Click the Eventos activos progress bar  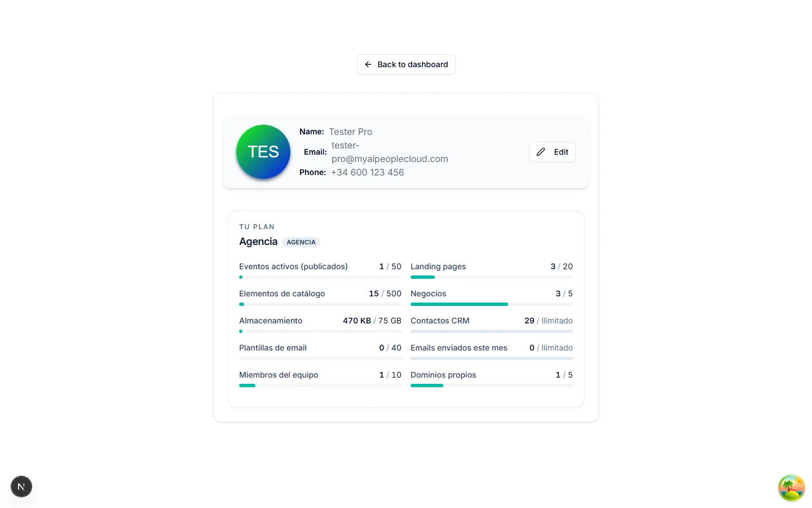click(320, 277)
